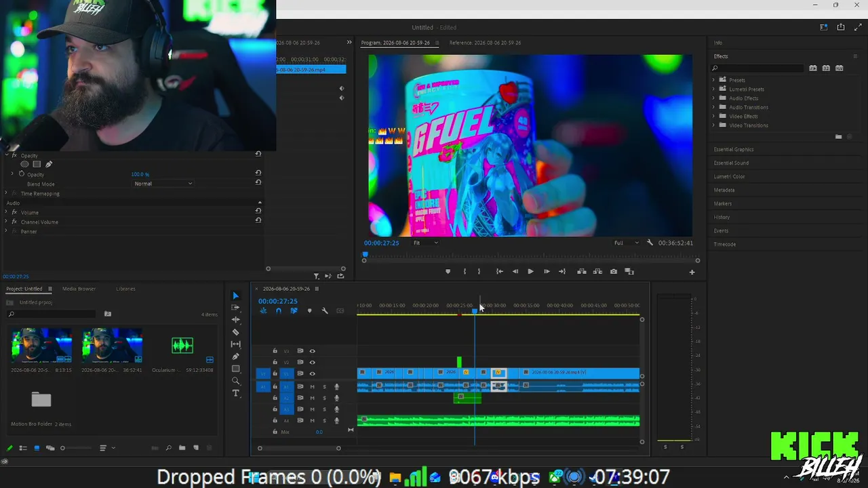
Task: Expand the Video Transitions folder
Action: point(713,125)
